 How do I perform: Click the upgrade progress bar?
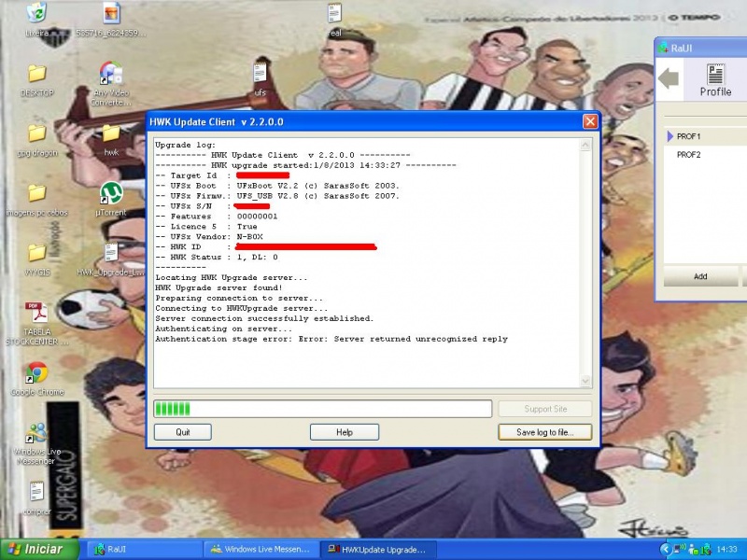pyautogui.click(x=322, y=409)
